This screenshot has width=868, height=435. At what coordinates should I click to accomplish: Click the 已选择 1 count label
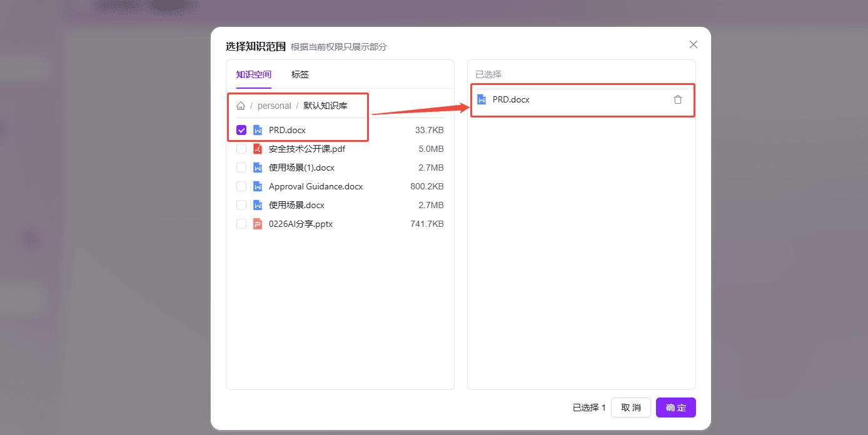pyautogui.click(x=589, y=407)
